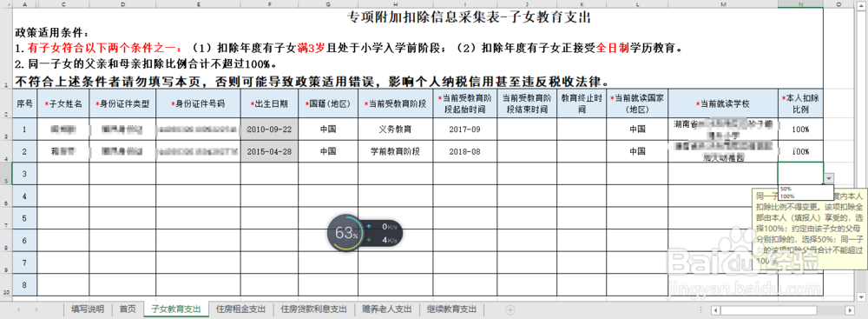Click 序号 cell number 5
868x319 pixels.
click(25, 217)
